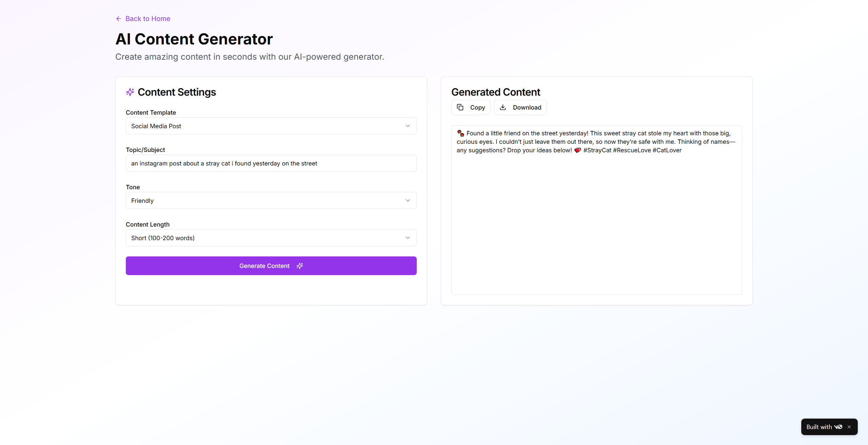This screenshot has width=868, height=445.
Task: Open the Content Template dropdown
Action: point(271,126)
